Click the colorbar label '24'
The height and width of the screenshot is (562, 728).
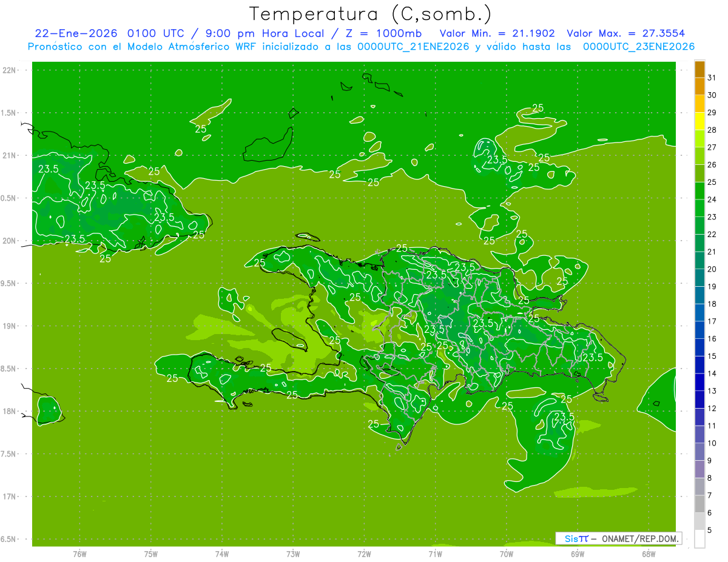pyautogui.click(x=712, y=199)
